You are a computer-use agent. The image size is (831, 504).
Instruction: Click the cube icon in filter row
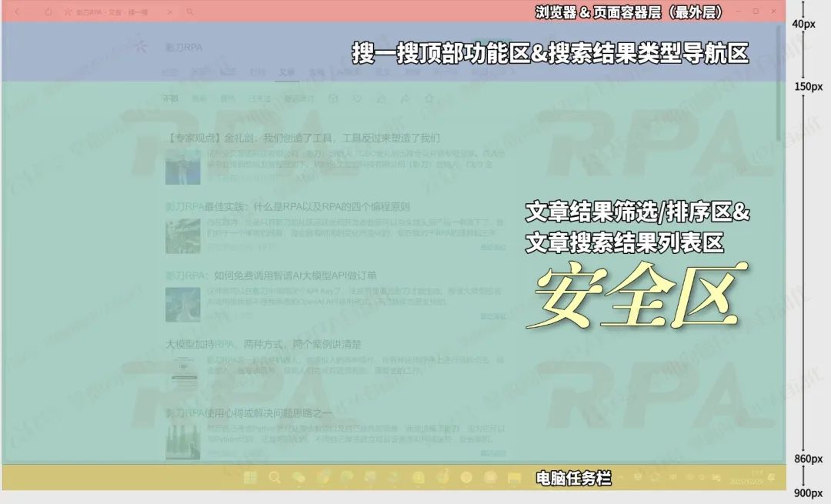coord(333,98)
